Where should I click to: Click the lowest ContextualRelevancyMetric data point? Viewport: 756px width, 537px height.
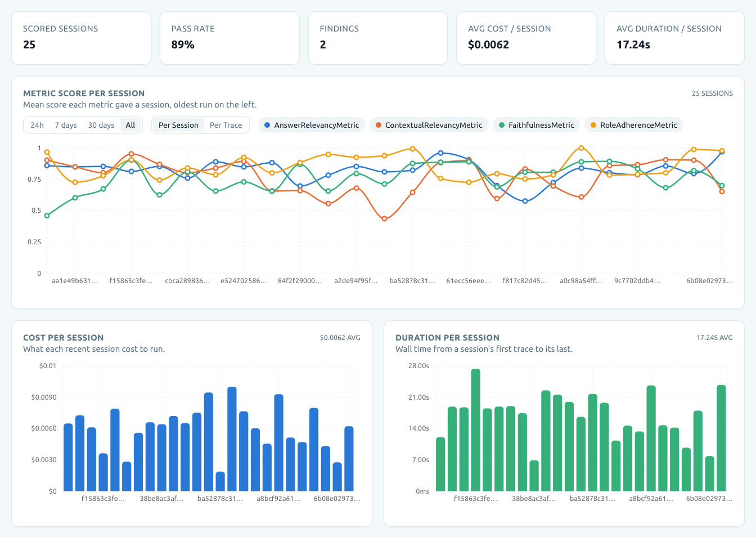click(x=384, y=218)
